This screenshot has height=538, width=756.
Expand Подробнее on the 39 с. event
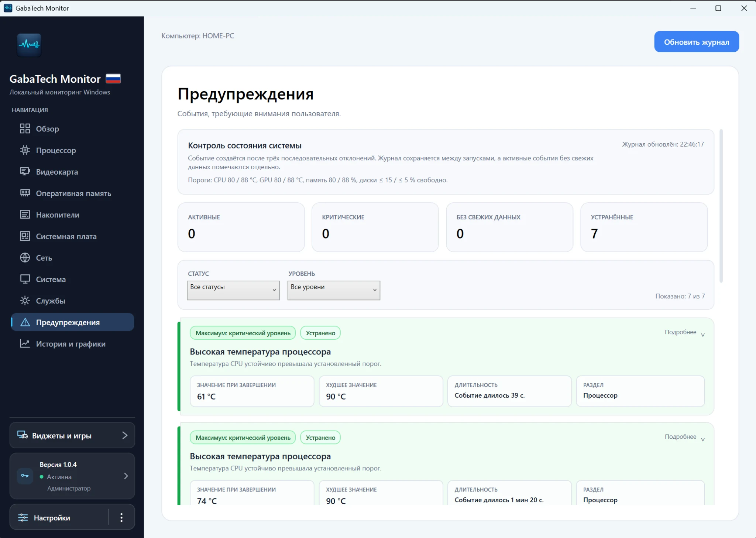(685, 332)
